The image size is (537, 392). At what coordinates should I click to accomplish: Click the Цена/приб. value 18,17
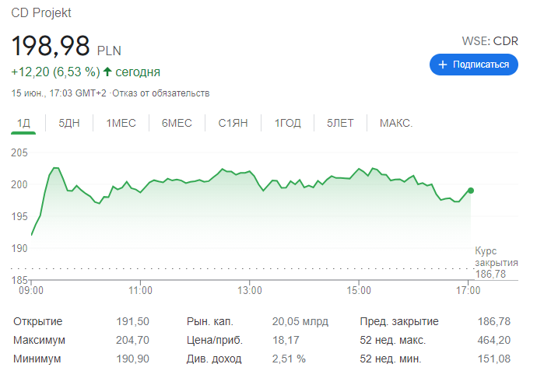coord(286,340)
